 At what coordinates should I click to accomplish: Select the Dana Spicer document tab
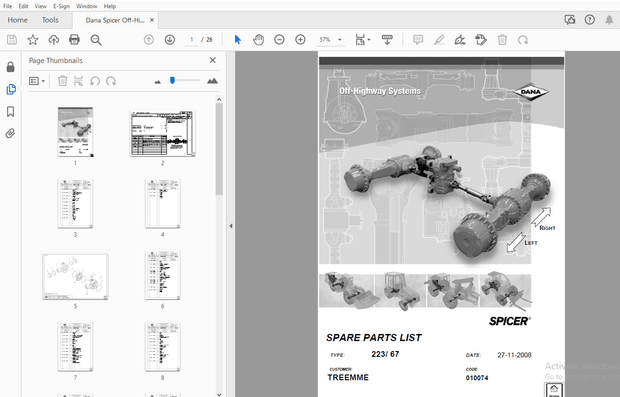115,20
